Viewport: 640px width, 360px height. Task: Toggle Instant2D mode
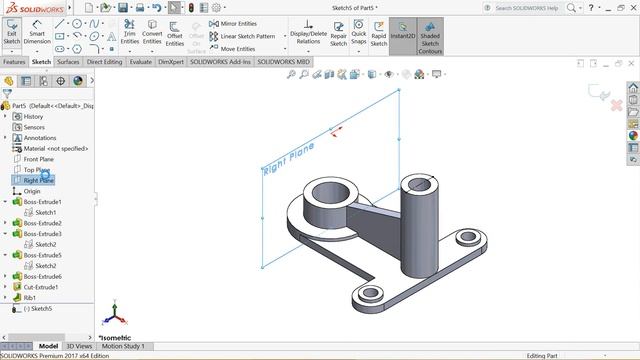tap(402, 36)
